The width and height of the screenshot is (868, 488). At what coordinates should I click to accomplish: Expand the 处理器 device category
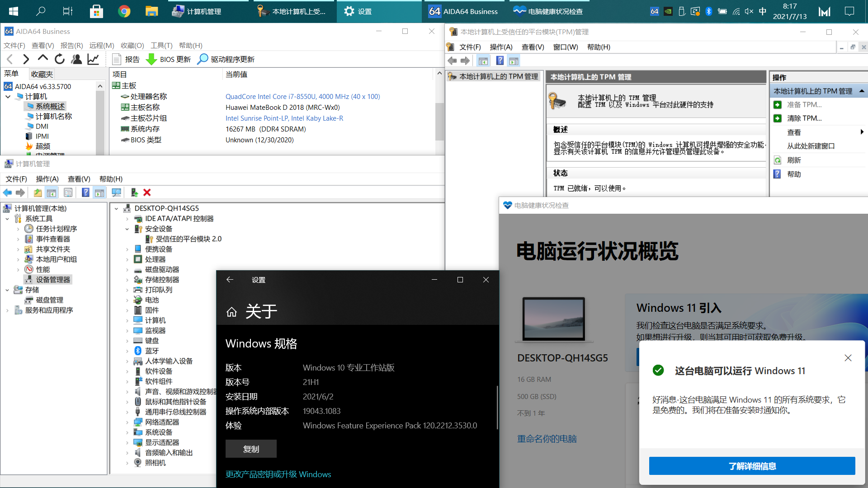pyautogui.click(x=127, y=259)
